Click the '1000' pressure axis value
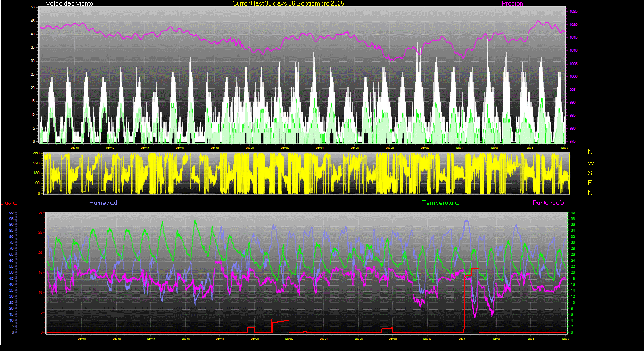The width and height of the screenshot is (644, 351). (x=573, y=76)
